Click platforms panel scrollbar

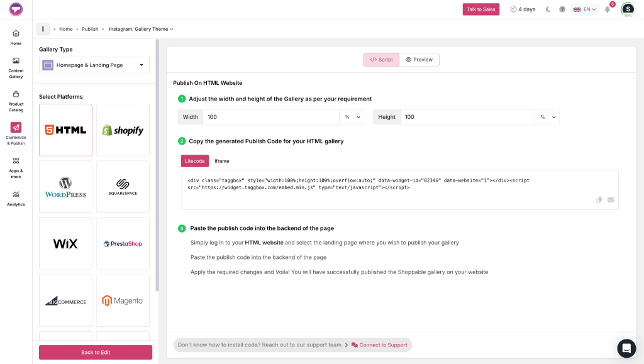pos(157,165)
